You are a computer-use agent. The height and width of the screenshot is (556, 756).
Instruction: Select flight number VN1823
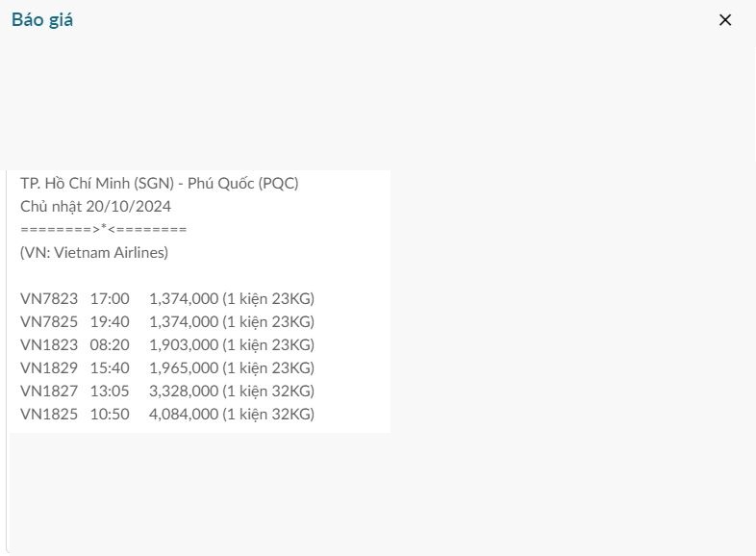pyautogui.click(x=49, y=344)
